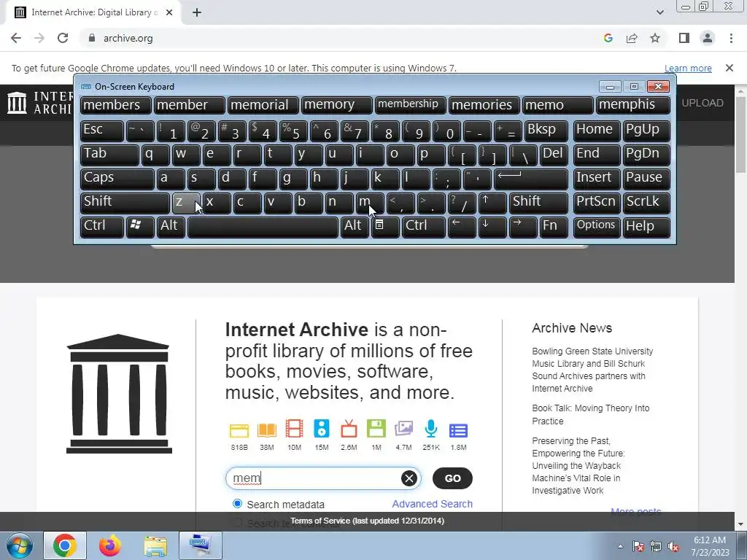747x560 pixels.
Task: Click the Google icon in address bar
Action: [x=608, y=38]
